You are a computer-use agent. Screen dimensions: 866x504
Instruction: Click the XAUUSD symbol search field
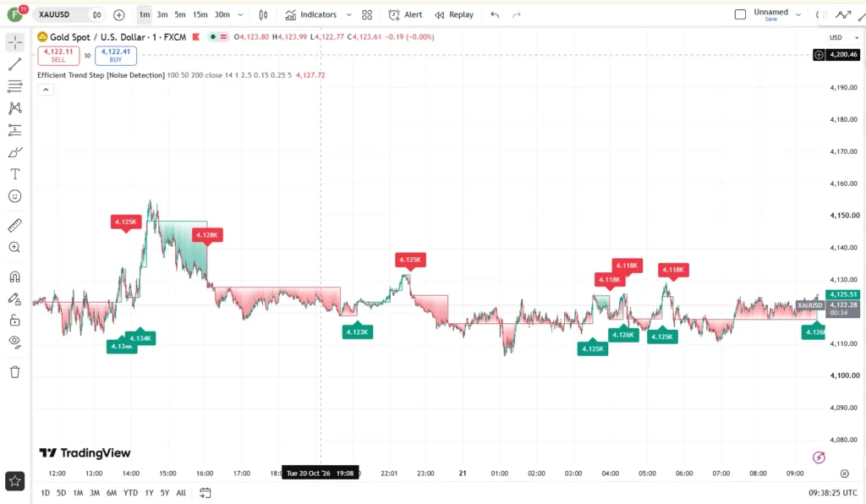pos(61,15)
